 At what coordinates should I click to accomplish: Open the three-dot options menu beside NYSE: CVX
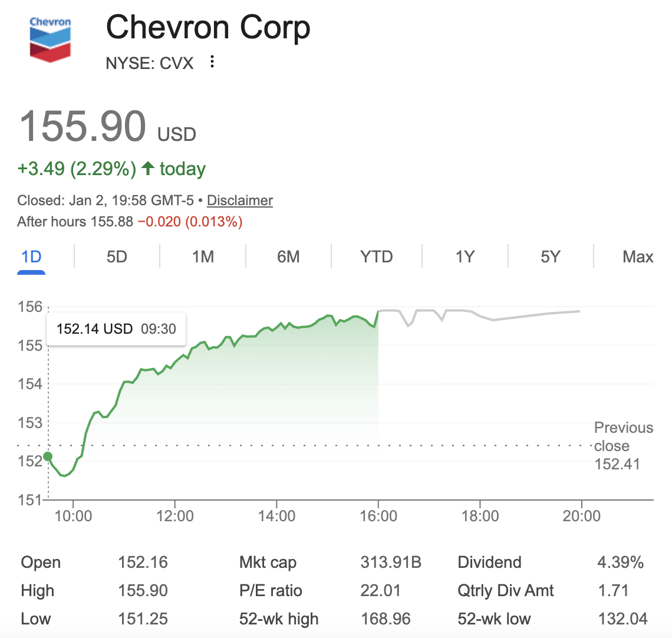point(212,62)
